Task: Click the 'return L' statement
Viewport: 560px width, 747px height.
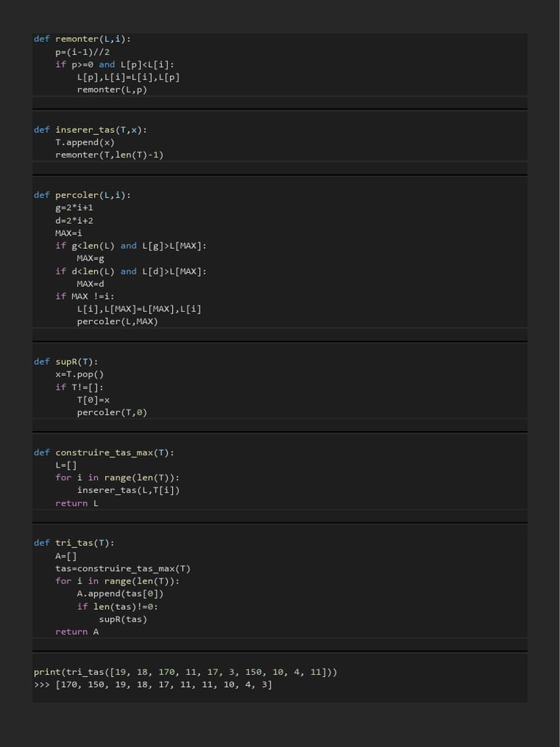Action: point(77,503)
